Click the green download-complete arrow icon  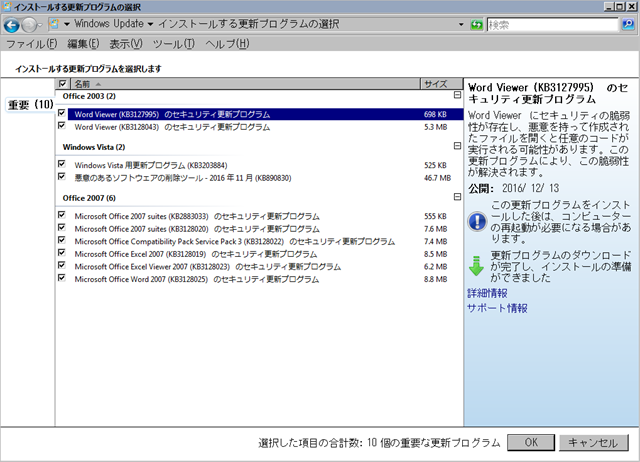pos(476,266)
